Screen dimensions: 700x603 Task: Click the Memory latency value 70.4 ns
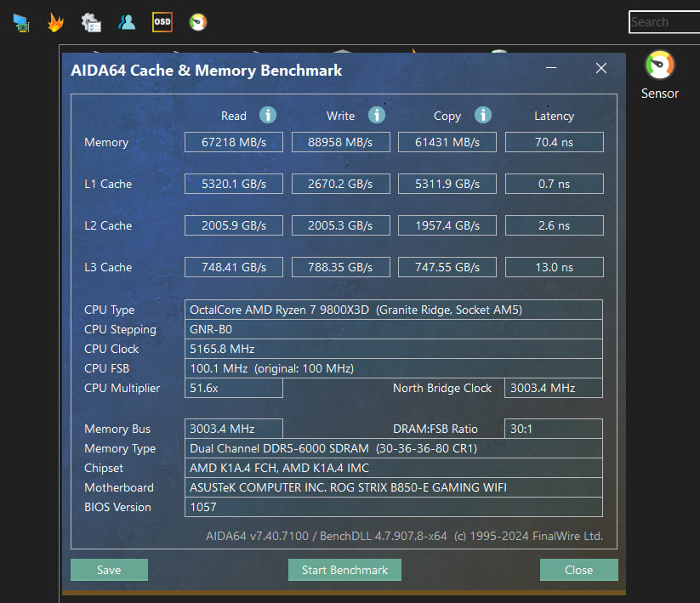(x=554, y=142)
